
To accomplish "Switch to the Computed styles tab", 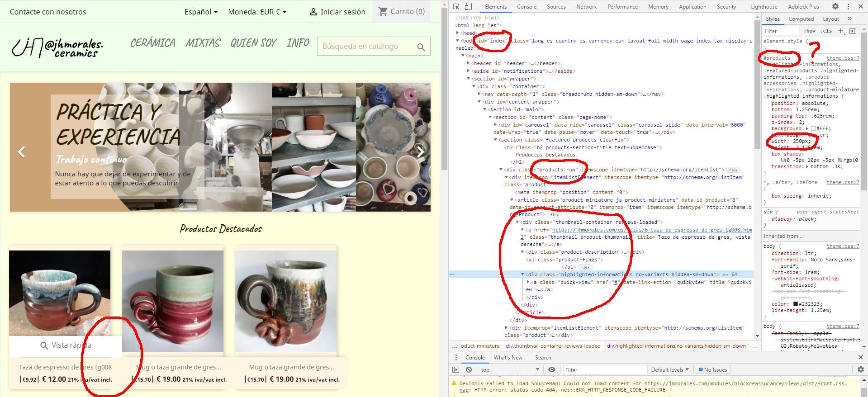I will (801, 19).
